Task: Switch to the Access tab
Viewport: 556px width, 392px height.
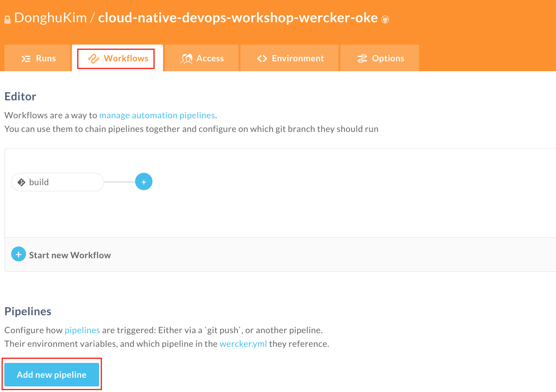Action: [x=202, y=58]
